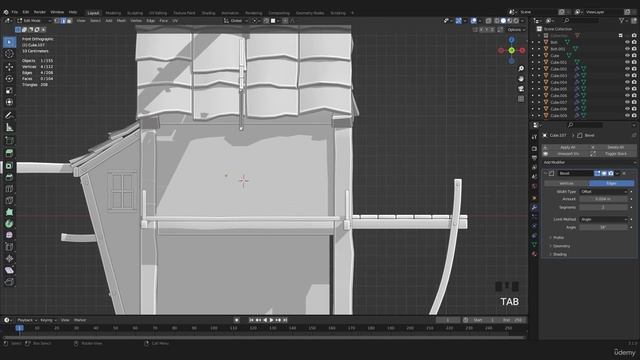The image size is (640, 360).
Task: Open the Render menu
Action: point(40,12)
